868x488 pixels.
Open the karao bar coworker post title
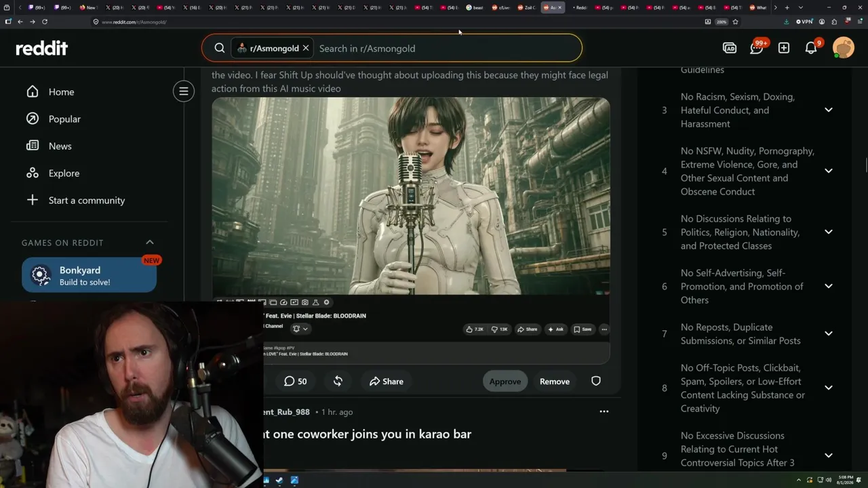tap(367, 434)
